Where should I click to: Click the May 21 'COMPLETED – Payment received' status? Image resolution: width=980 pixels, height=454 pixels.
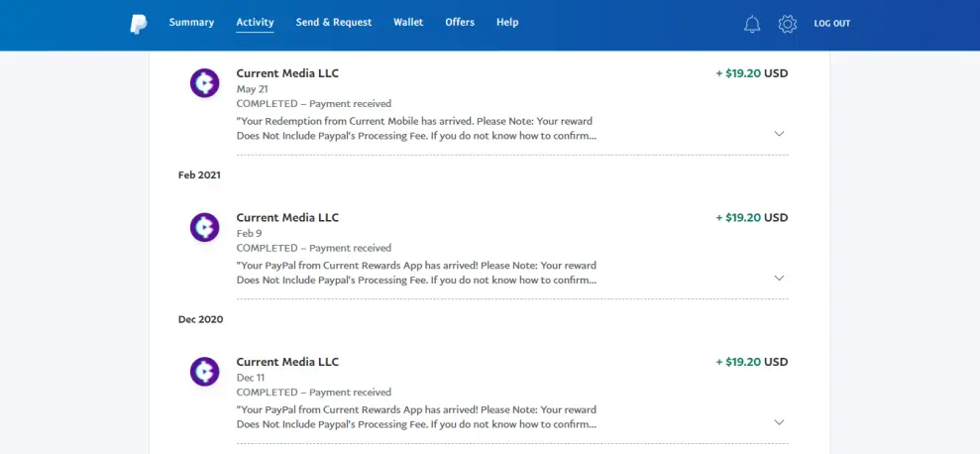tap(314, 104)
